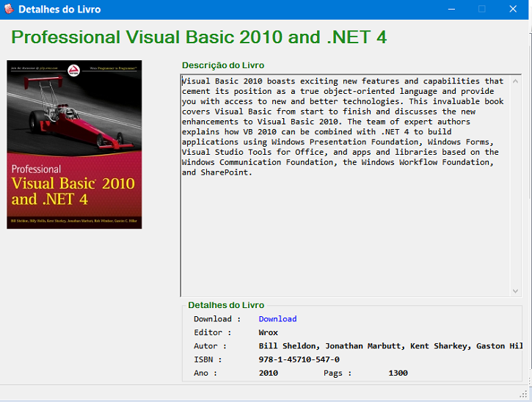The image size is (532, 402).
Task: Minimize the Detalhes do Livro window
Action: coord(451,9)
